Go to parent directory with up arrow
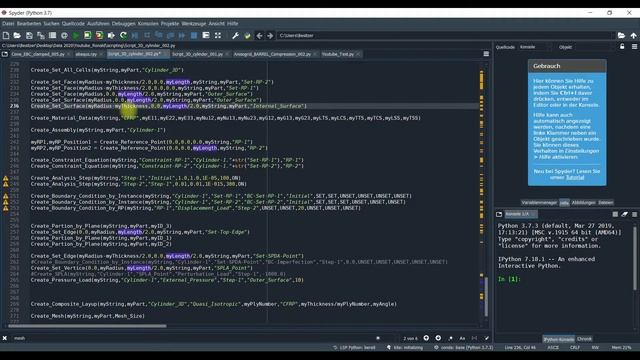Viewport: 640px width, 360px height. (x=633, y=36)
